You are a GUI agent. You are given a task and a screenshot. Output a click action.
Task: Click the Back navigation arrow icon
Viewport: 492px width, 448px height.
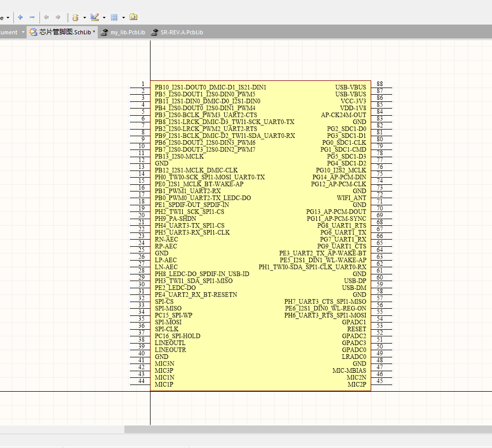coord(46,17)
